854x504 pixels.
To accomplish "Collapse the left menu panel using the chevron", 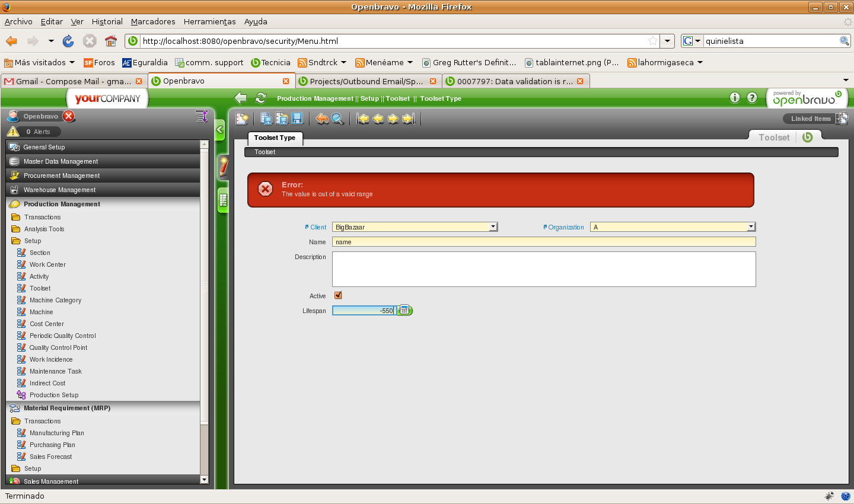I will pos(219,129).
